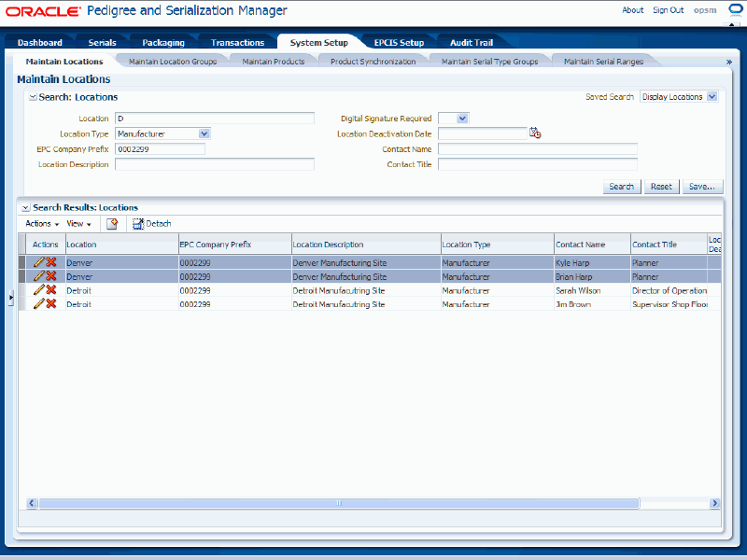Click the Save... button

pyautogui.click(x=702, y=187)
